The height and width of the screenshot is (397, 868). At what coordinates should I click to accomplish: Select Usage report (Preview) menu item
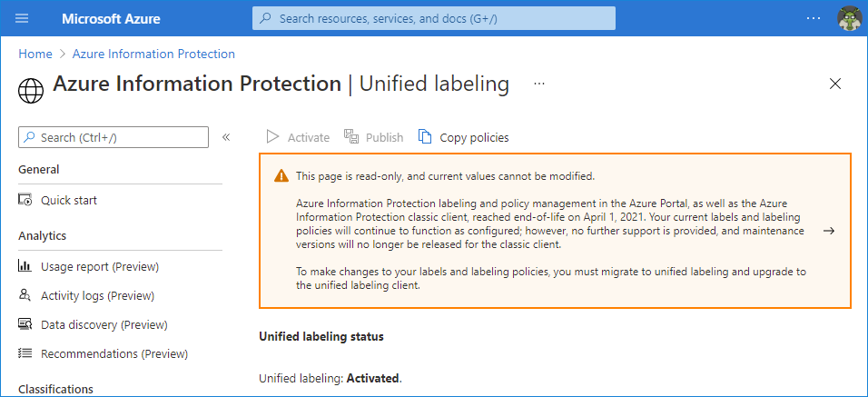[x=100, y=266]
